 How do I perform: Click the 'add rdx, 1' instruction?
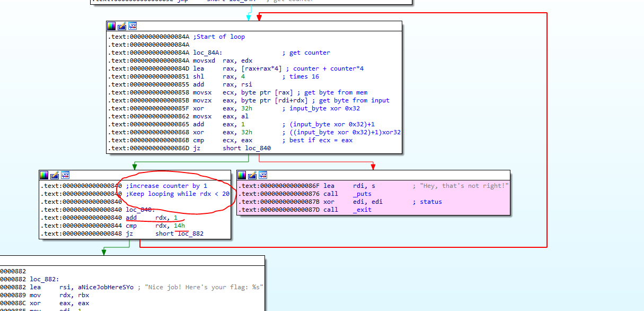(152, 218)
